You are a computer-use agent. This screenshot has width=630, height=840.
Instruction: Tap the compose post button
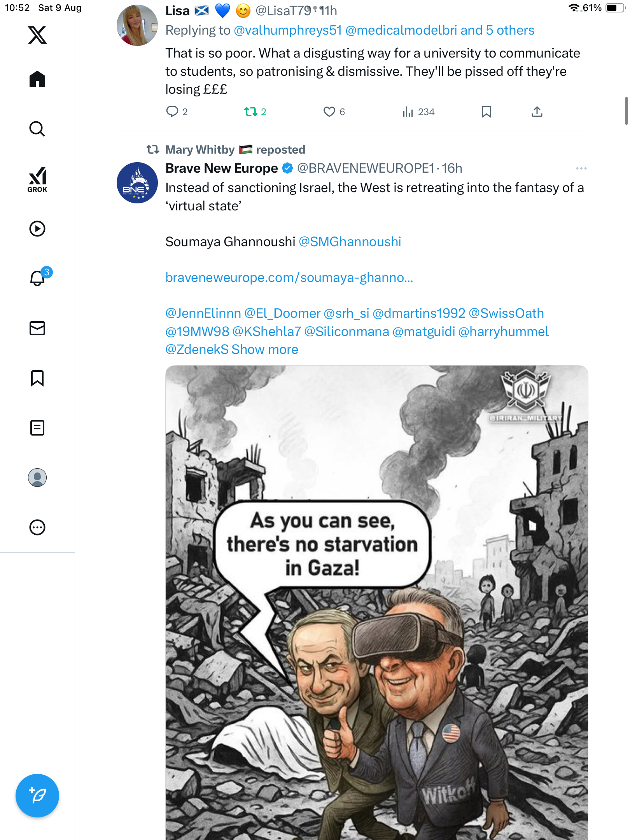[x=37, y=796]
